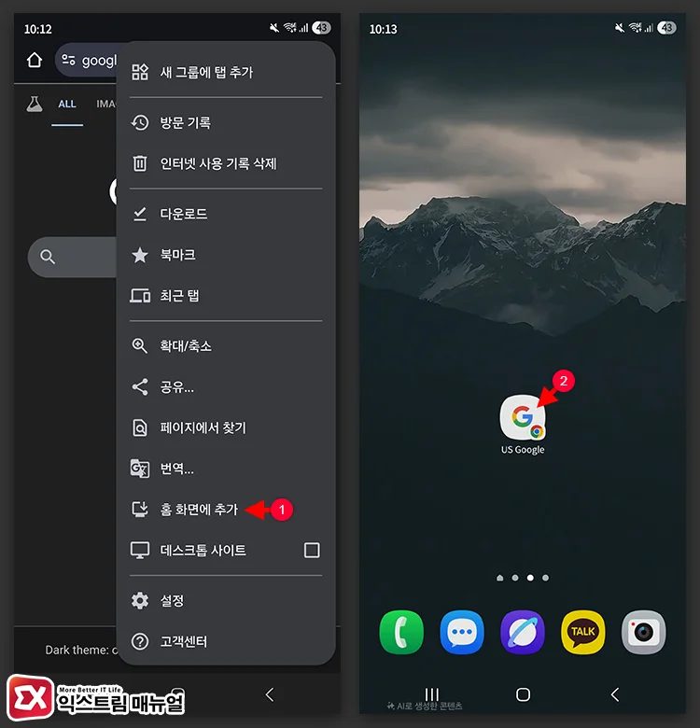Select 확대/축소 menu entry
The image size is (700, 728).
226,346
